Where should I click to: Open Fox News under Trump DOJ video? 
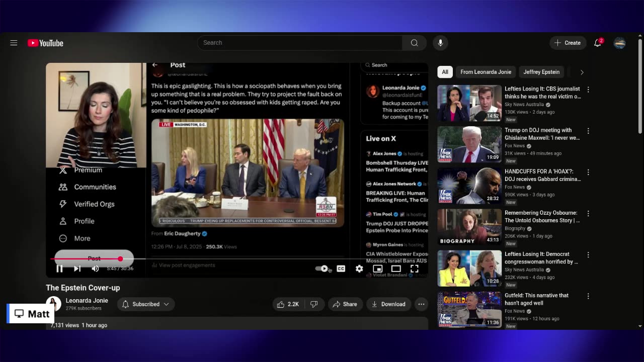coord(515,146)
